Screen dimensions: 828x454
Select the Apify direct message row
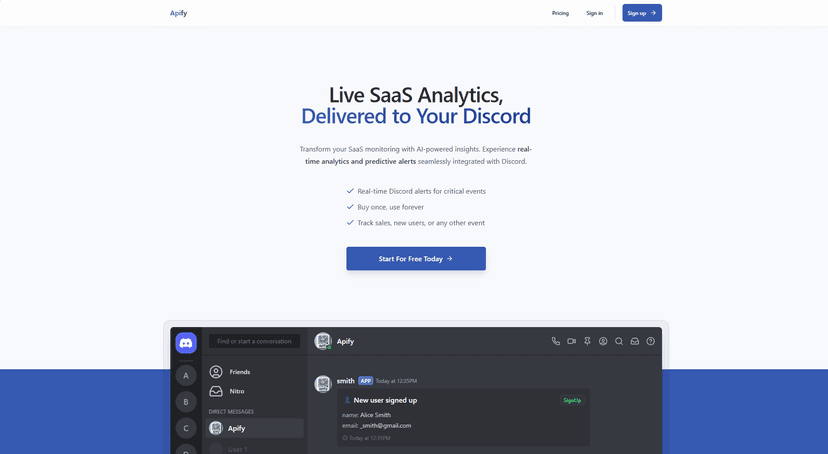(x=255, y=428)
